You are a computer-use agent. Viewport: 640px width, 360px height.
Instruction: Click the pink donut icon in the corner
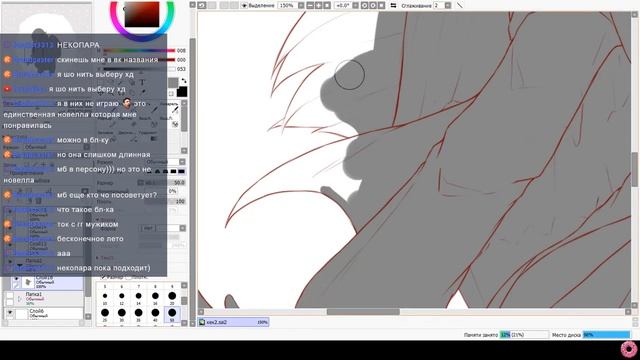pyautogui.click(x=629, y=349)
